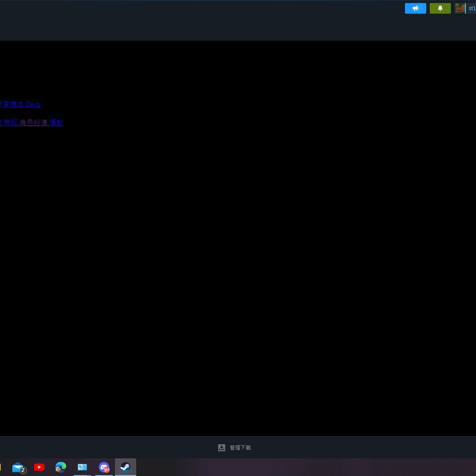Follow the blue link ending in Deck

point(20,104)
